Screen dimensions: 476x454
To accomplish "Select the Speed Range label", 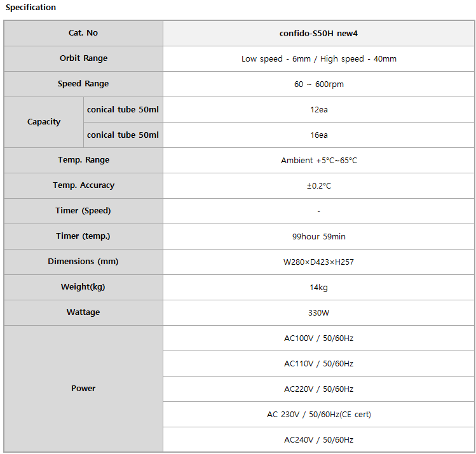I will coord(83,84).
